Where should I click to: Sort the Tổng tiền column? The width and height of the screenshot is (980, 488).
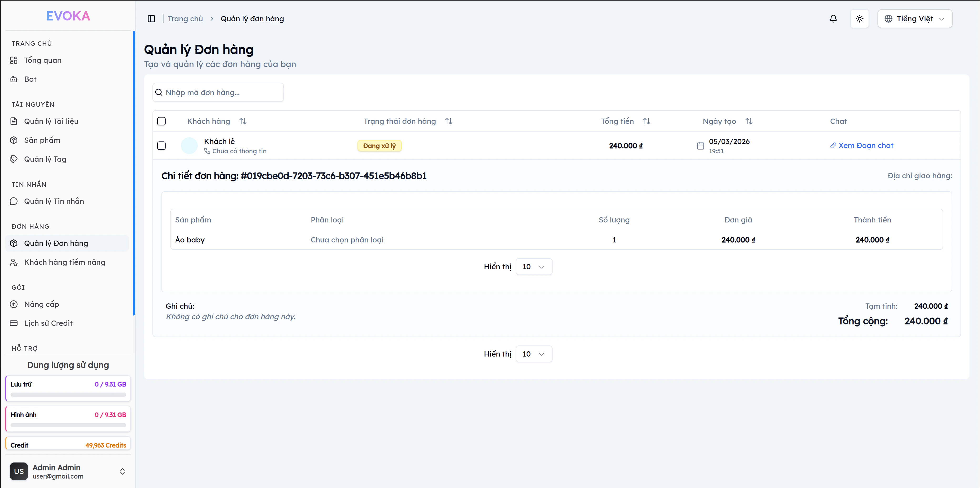pos(646,121)
